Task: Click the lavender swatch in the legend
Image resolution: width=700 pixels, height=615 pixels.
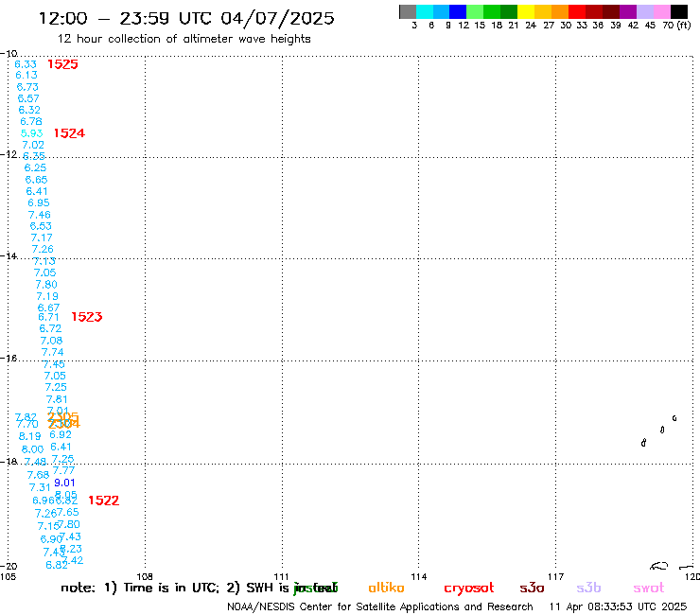Action: click(645, 11)
